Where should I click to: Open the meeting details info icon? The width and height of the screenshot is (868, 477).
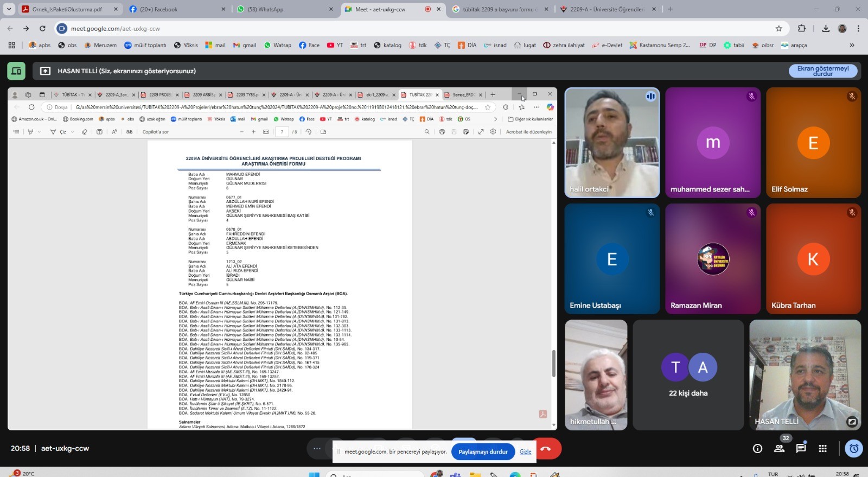tap(757, 448)
